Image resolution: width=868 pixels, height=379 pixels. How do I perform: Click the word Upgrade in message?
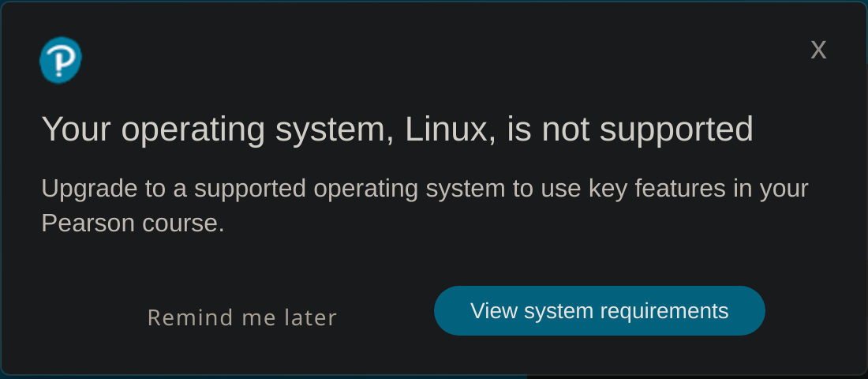point(88,189)
